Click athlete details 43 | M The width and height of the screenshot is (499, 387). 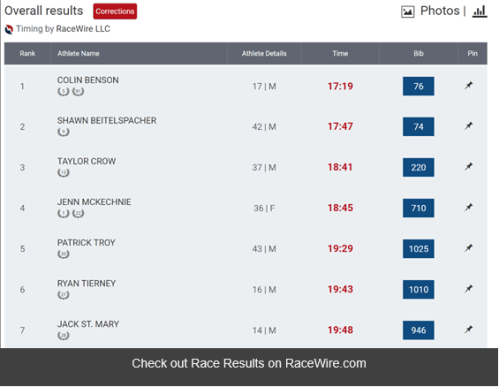(x=264, y=249)
